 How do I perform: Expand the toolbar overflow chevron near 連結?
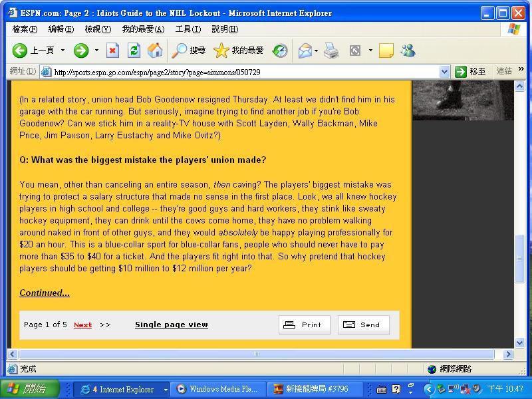point(521,69)
